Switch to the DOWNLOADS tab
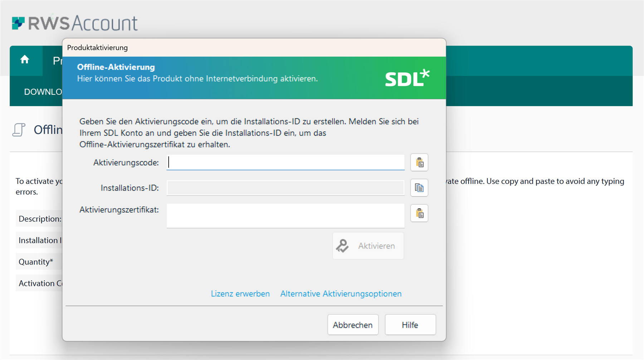 tap(43, 92)
